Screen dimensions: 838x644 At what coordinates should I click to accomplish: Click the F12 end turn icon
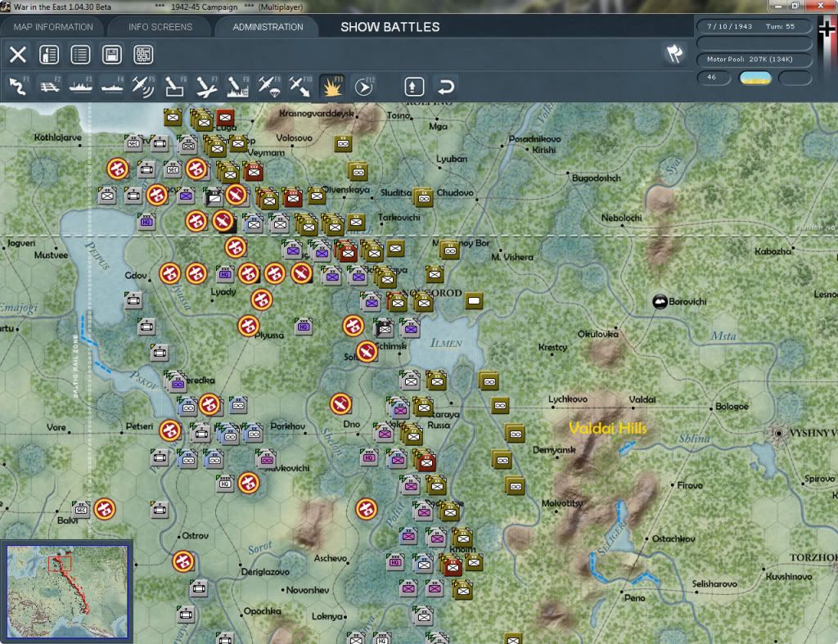pyautogui.click(x=363, y=87)
